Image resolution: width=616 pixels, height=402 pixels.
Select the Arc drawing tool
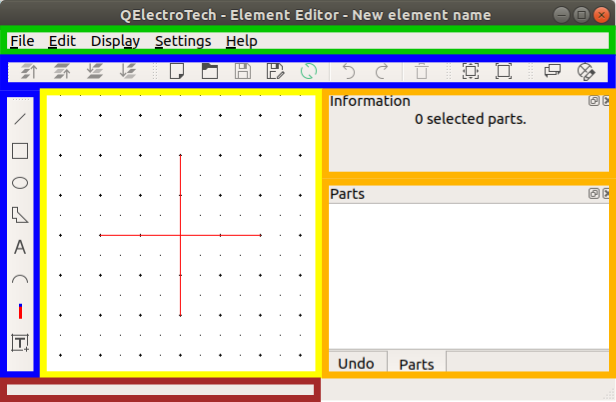(x=19, y=280)
